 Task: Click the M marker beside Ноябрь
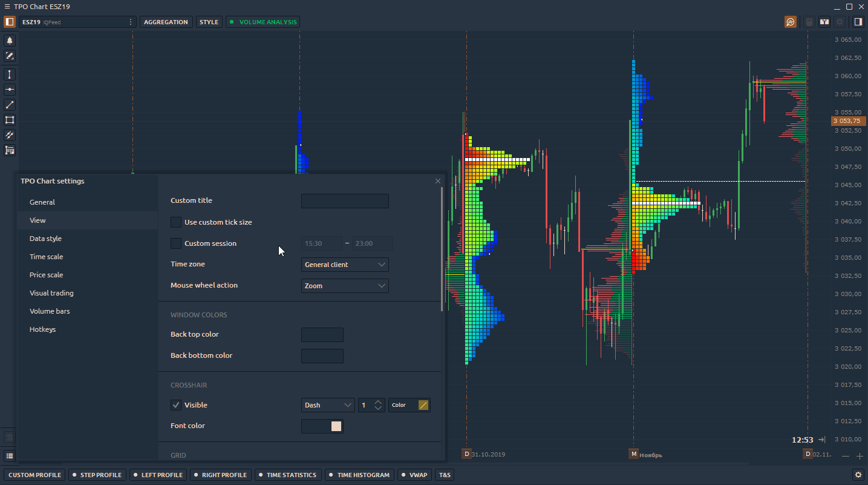pyautogui.click(x=633, y=454)
